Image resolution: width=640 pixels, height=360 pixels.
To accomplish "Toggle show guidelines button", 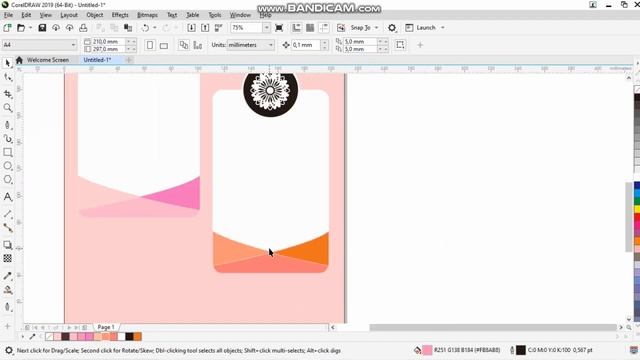I will tap(324, 28).
